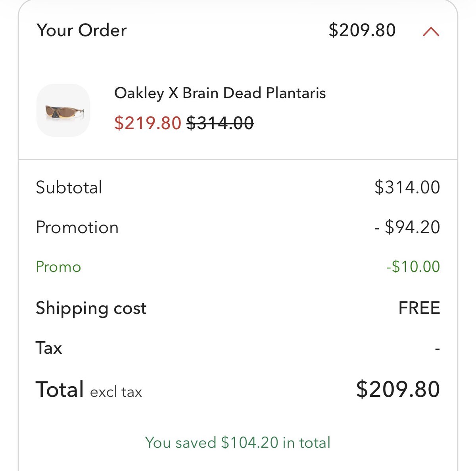Image resolution: width=476 pixels, height=471 pixels.
Task: Open the Oakley X Brain Dead Plantaris product name
Action: coord(220,93)
